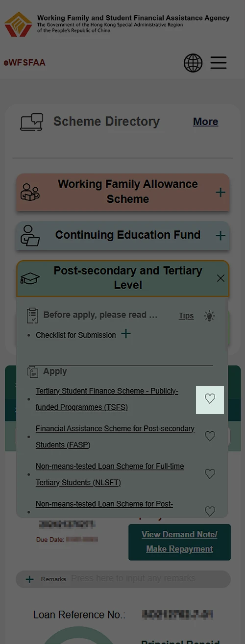Screen dimensions: 245x644
Task: Click the Working Family Allowance family icon
Action: (x=30, y=192)
